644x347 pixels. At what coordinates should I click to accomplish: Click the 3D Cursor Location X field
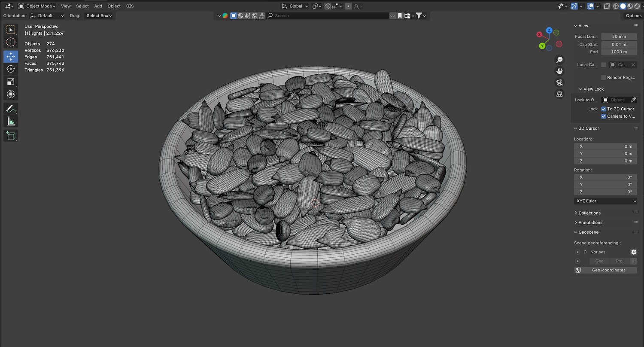[605, 146]
